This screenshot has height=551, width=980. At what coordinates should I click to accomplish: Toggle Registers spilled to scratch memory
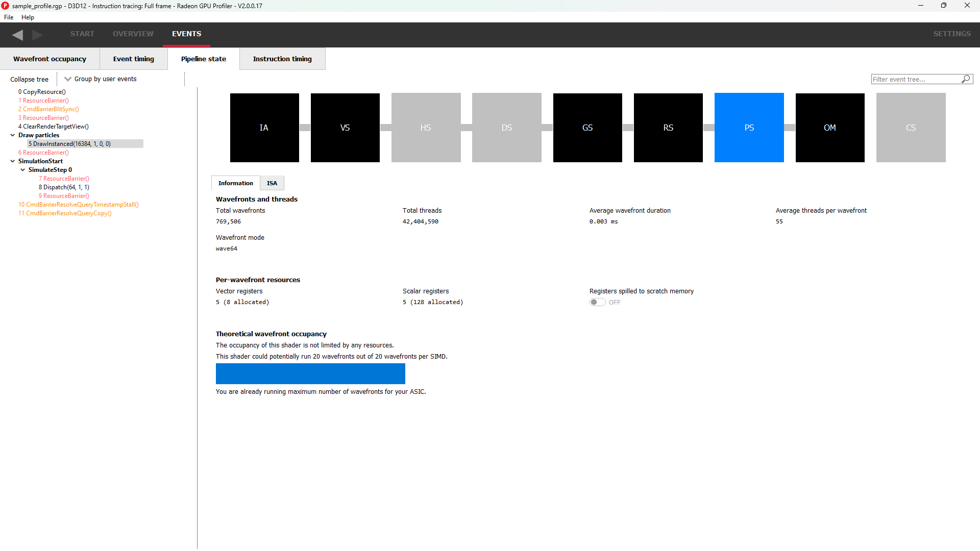(597, 302)
